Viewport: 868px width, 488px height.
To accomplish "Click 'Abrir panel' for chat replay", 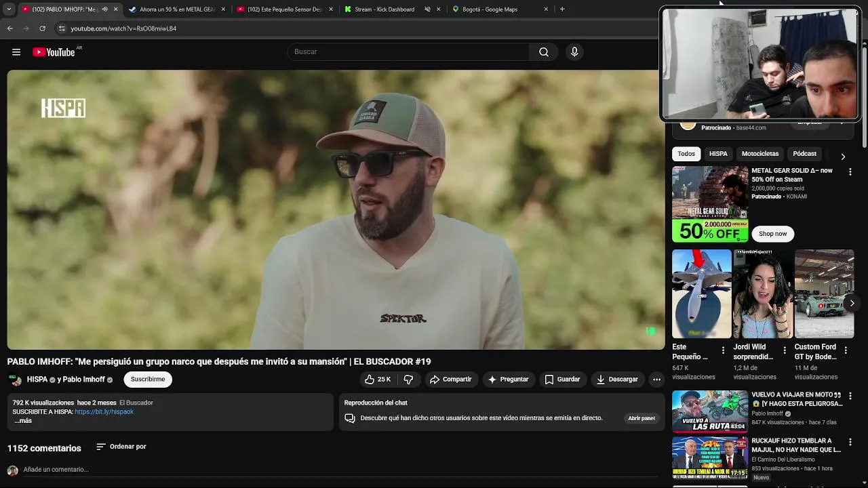I will 642,418.
